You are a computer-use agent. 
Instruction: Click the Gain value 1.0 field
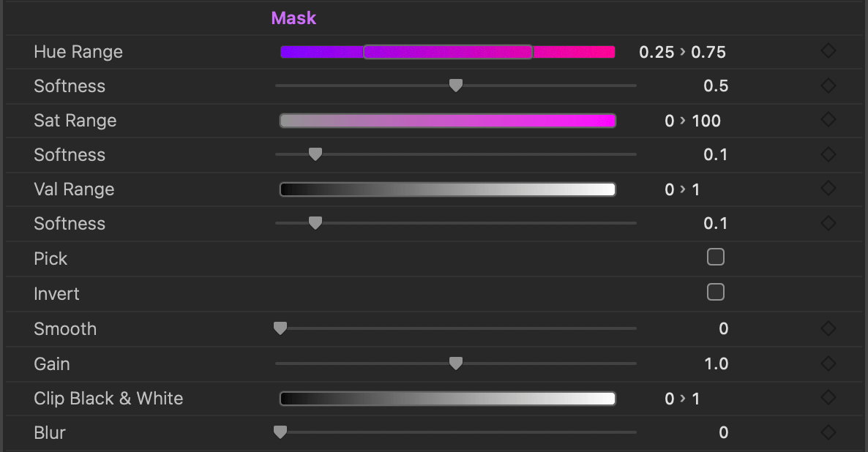point(716,364)
